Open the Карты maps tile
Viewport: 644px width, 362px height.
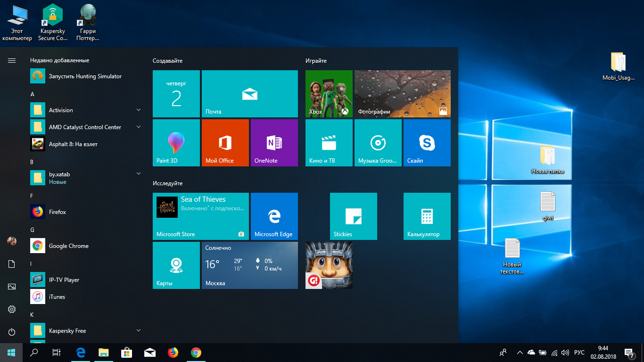tap(177, 265)
